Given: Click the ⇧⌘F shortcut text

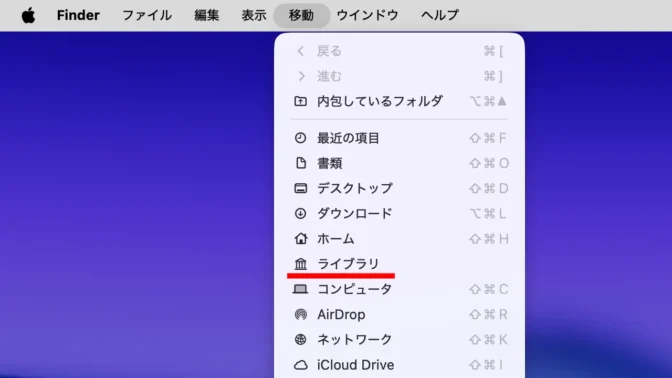Looking at the screenshot, I should point(488,138).
